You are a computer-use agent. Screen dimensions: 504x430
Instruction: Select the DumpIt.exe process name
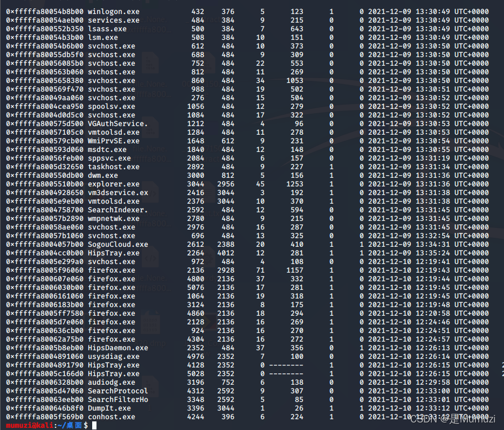click(x=109, y=408)
